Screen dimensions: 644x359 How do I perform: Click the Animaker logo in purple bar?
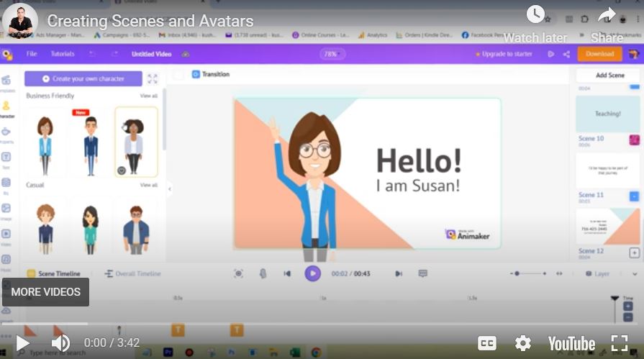pyautogui.click(x=7, y=54)
